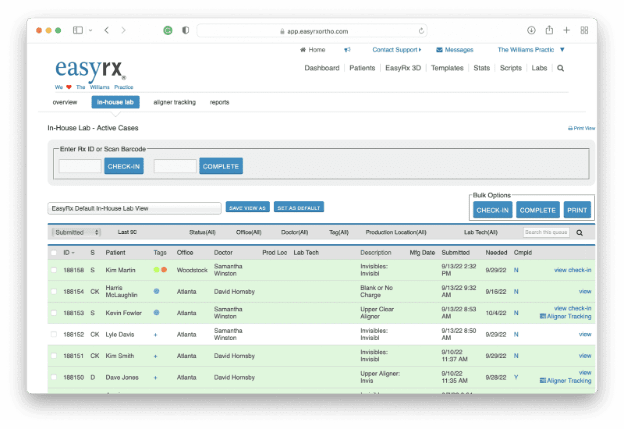
Task: Open the Tag(All) filter
Action: pos(339,232)
